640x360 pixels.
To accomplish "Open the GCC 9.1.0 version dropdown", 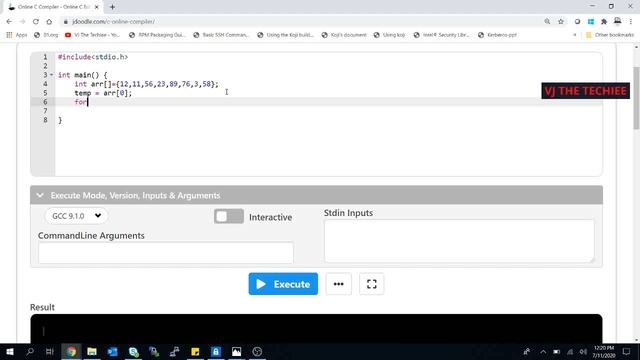I will coord(76,216).
